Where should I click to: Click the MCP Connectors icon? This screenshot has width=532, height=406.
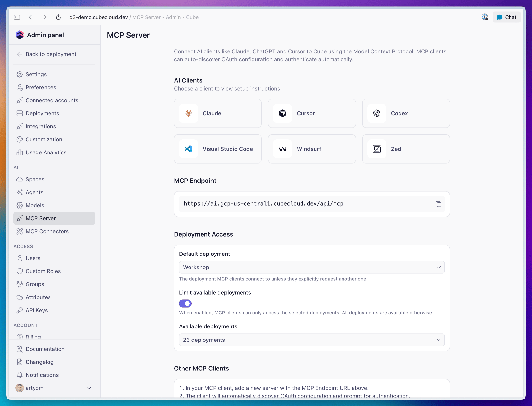pos(20,231)
